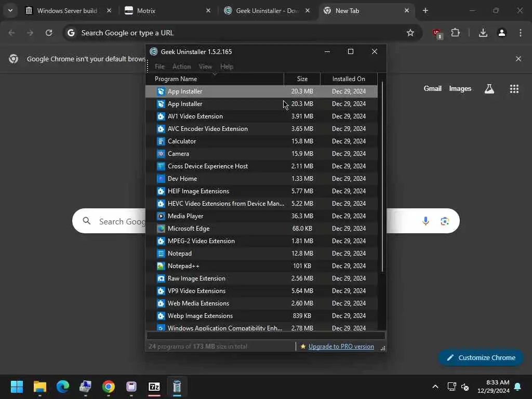Click the Notepad icon in program list
The height and width of the screenshot is (399, 532).
pos(161,254)
